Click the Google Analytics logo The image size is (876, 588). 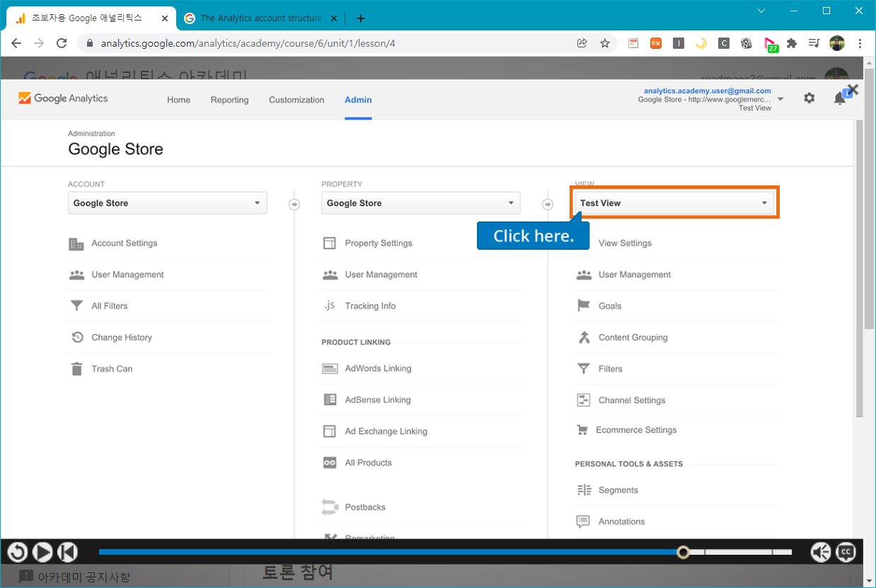(x=63, y=98)
